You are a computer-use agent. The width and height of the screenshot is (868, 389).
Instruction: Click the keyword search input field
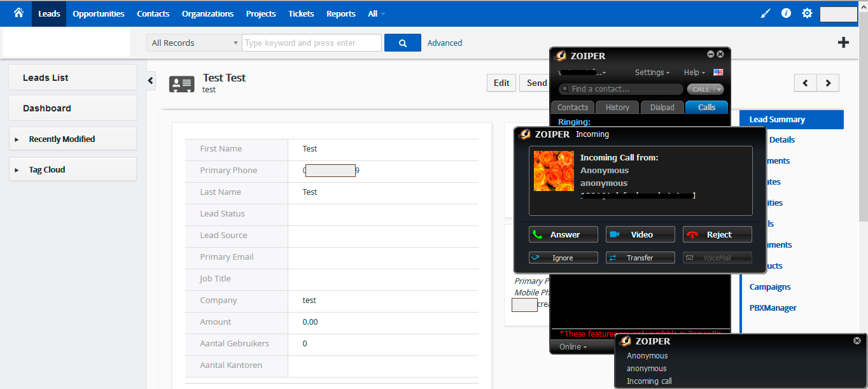(x=311, y=42)
